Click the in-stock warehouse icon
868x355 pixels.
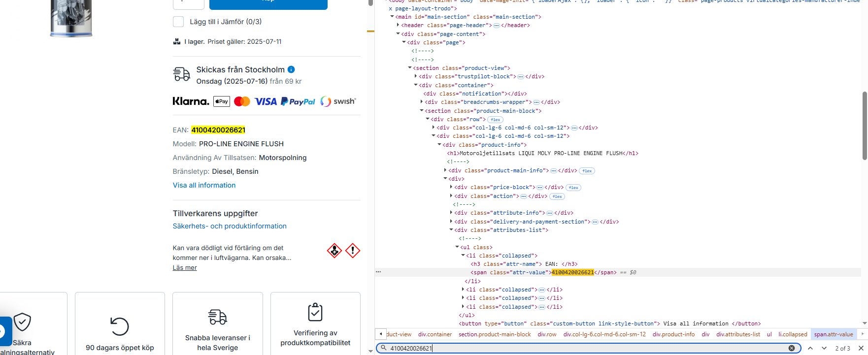[177, 41]
